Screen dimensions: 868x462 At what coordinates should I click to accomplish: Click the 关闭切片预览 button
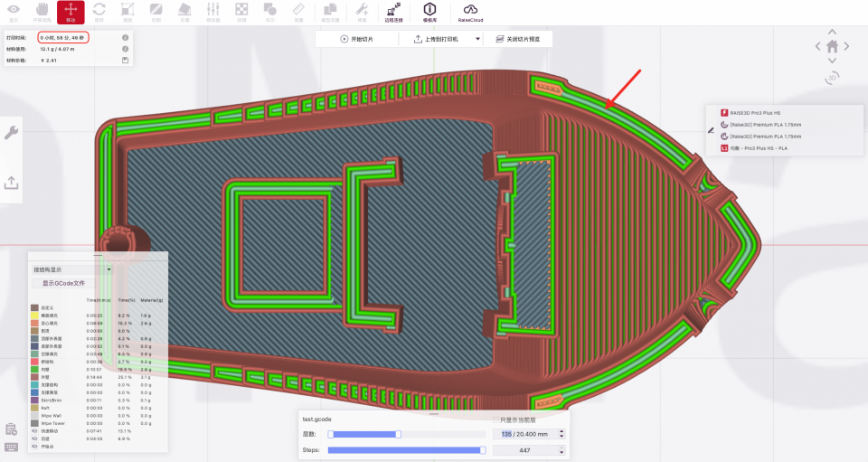pyautogui.click(x=518, y=39)
